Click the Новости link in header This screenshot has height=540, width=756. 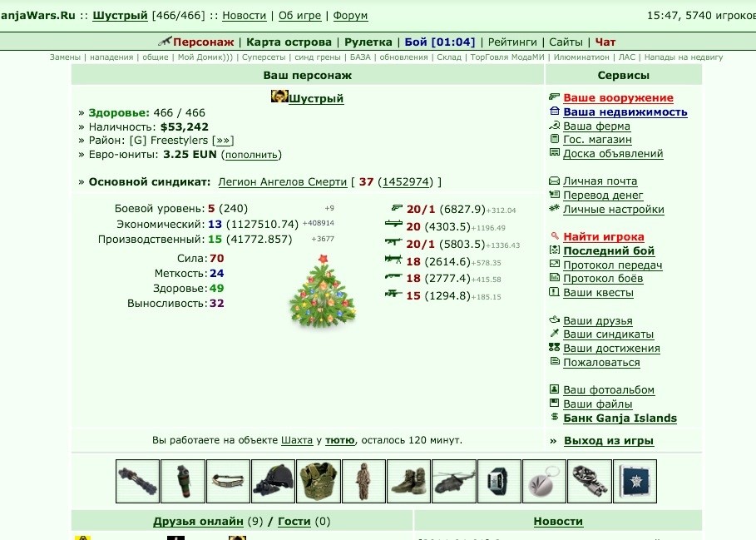point(244,16)
